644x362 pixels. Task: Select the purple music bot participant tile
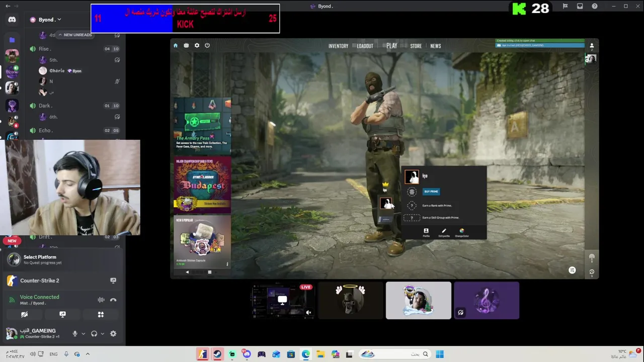click(487, 300)
